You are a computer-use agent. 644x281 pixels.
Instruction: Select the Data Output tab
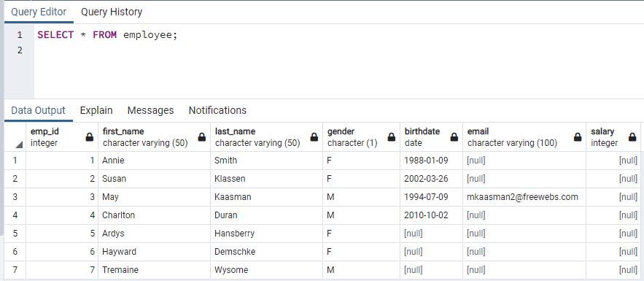pyautogui.click(x=38, y=110)
